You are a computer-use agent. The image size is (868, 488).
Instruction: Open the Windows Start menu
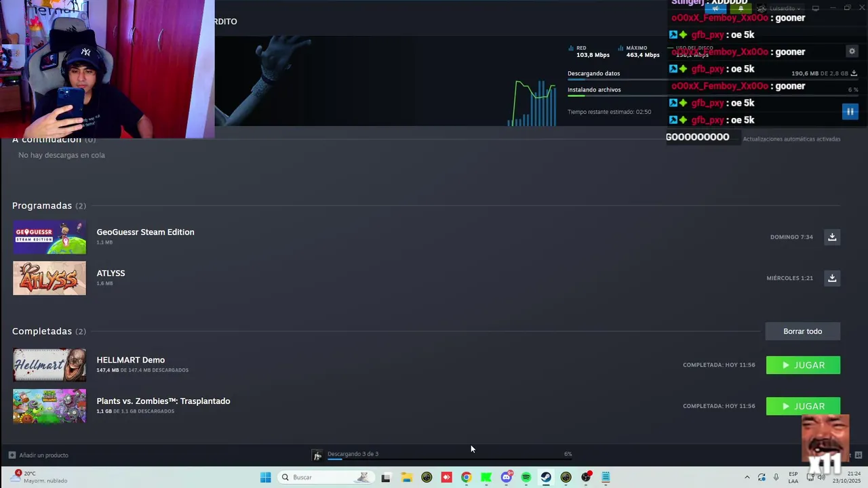coord(266,477)
